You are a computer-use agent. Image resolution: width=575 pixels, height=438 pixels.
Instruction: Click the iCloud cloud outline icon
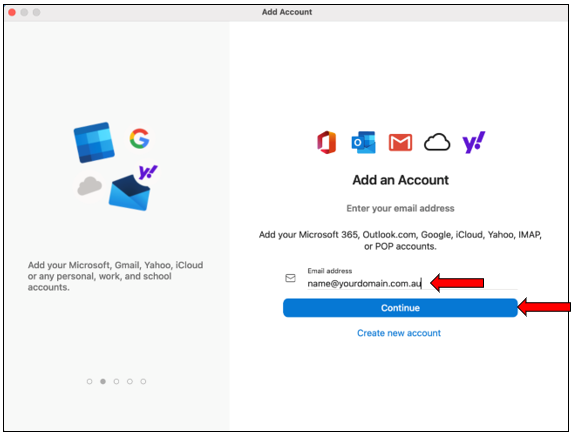437,142
